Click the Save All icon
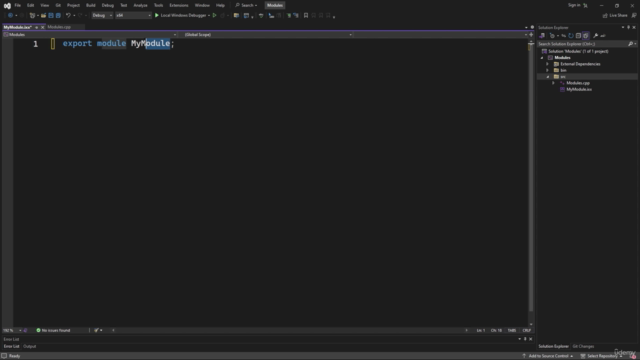This screenshot has width=640, height=360. pyautogui.click(x=58, y=16)
